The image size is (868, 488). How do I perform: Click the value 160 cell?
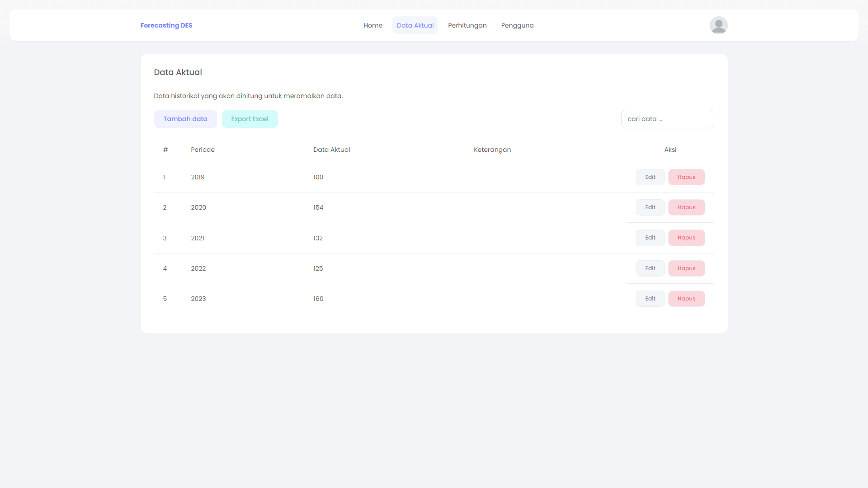(x=318, y=299)
